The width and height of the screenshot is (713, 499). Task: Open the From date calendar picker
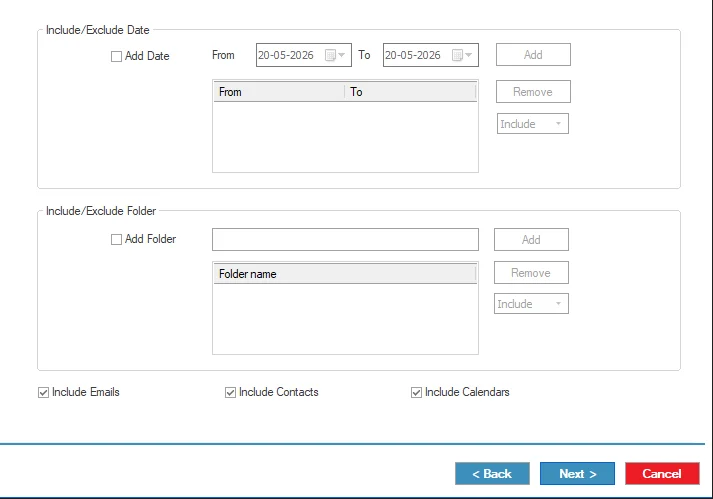pyautogui.click(x=336, y=55)
